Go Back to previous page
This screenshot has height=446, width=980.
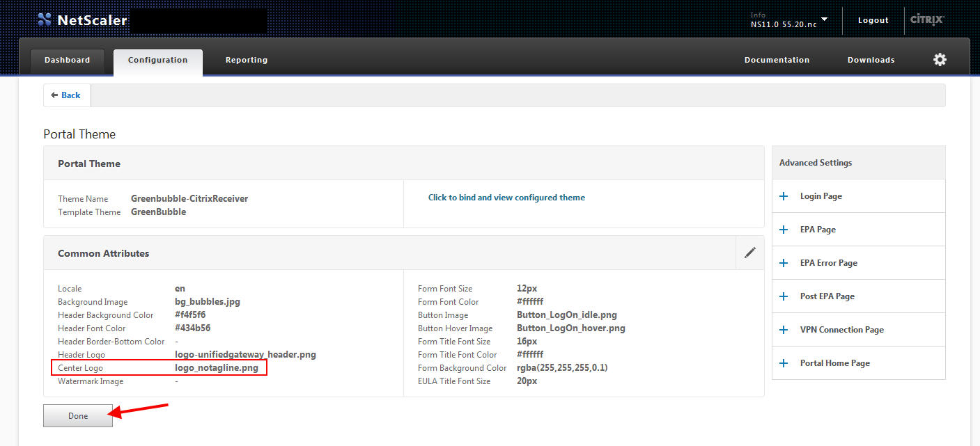[67, 95]
